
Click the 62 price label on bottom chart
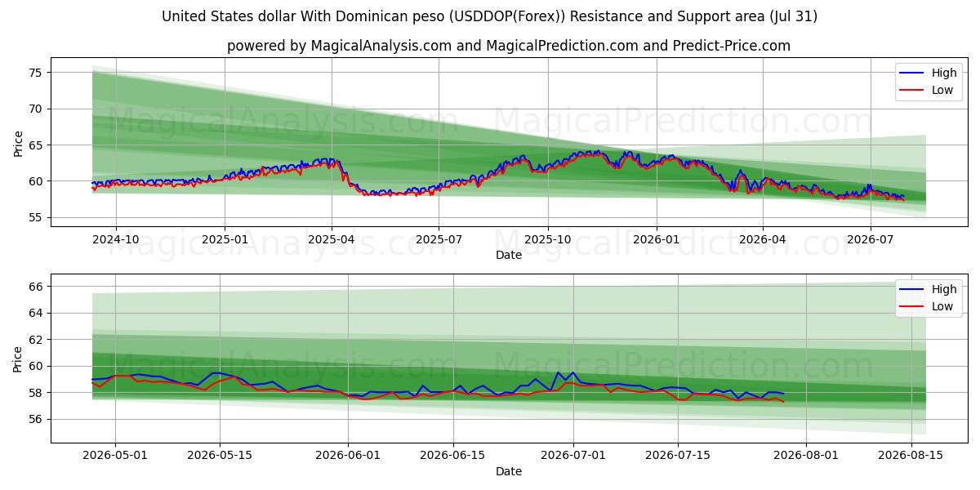[x=38, y=340]
